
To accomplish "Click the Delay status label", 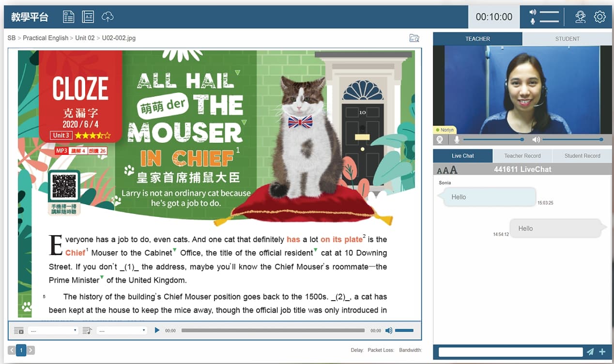I will tap(358, 350).
